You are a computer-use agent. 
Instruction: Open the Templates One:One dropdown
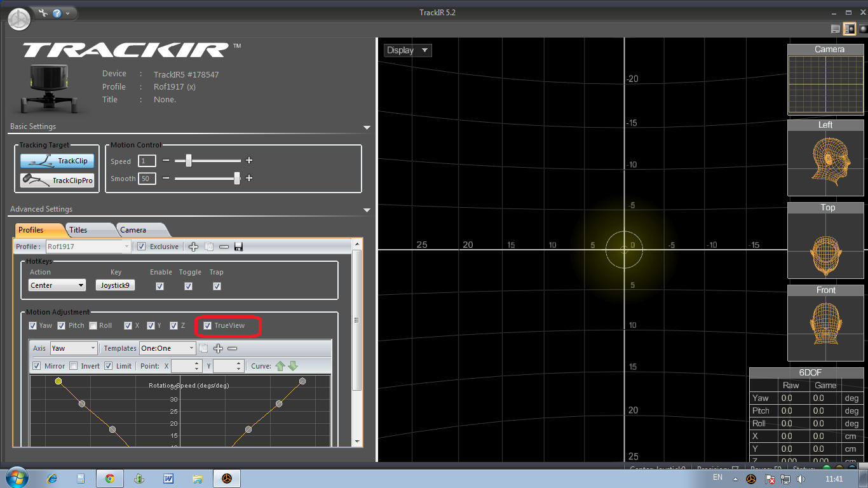click(x=168, y=348)
